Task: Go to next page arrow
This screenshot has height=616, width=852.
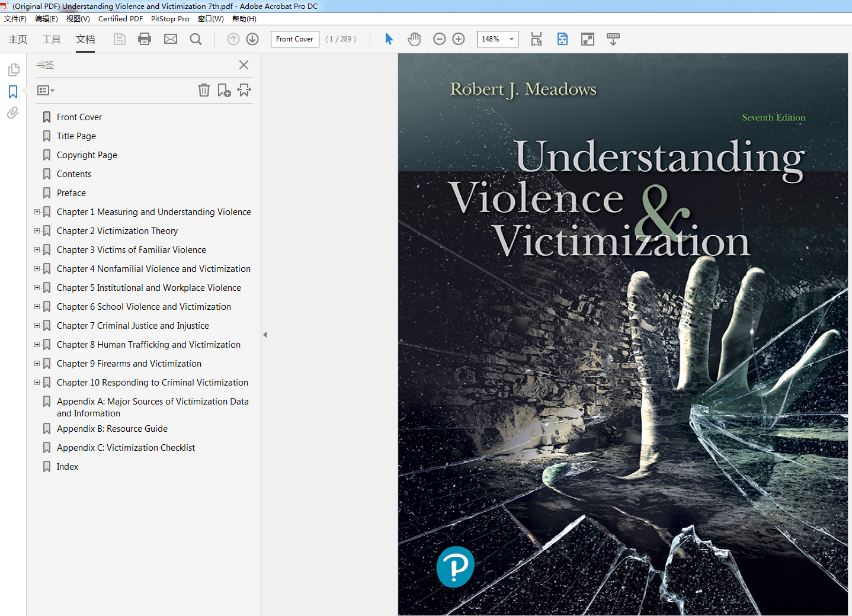Action: [x=252, y=39]
